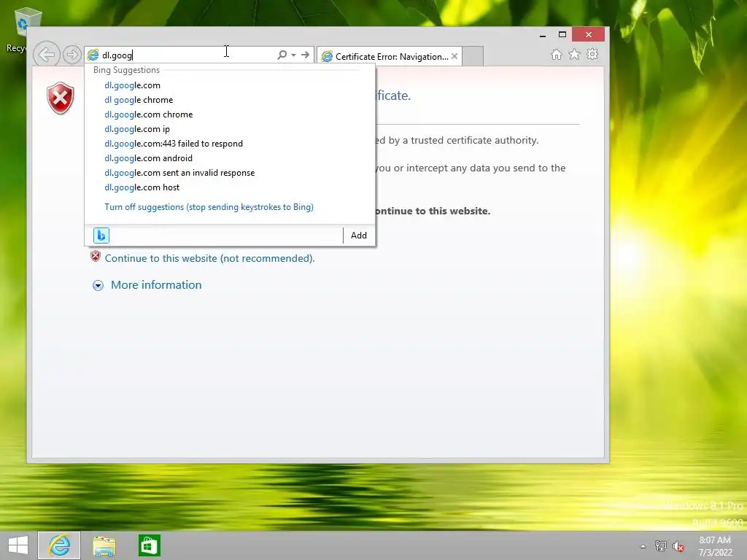This screenshot has height=560, width=747.
Task: Click the Bing search provider icon
Action: [101, 236]
